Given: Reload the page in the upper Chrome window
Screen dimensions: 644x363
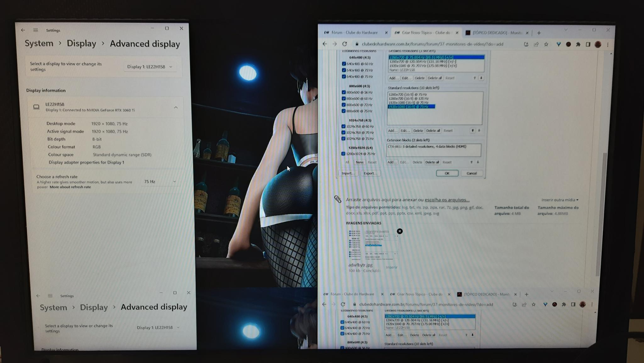Looking at the screenshot, I should 345,44.
